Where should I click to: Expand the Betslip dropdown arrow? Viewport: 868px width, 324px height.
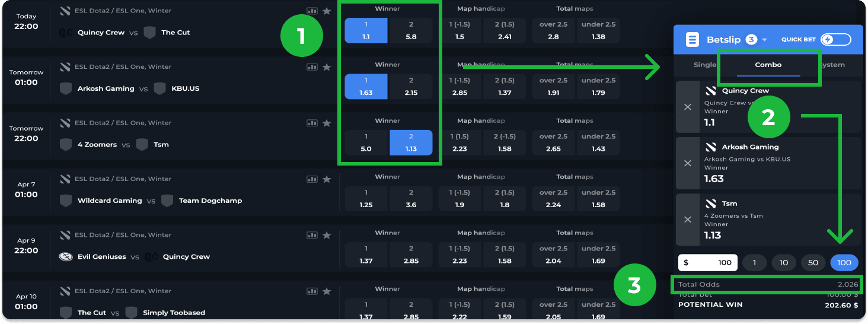click(765, 40)
